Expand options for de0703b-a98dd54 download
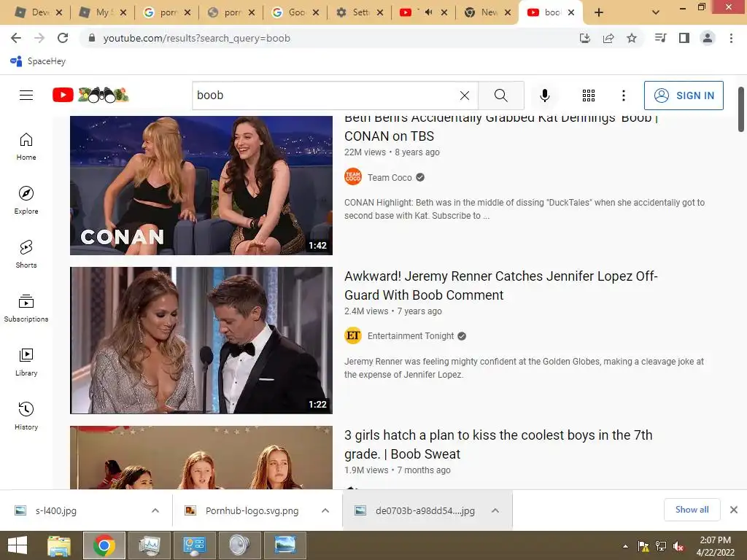 pyautogui.click(x=495, y=510)
